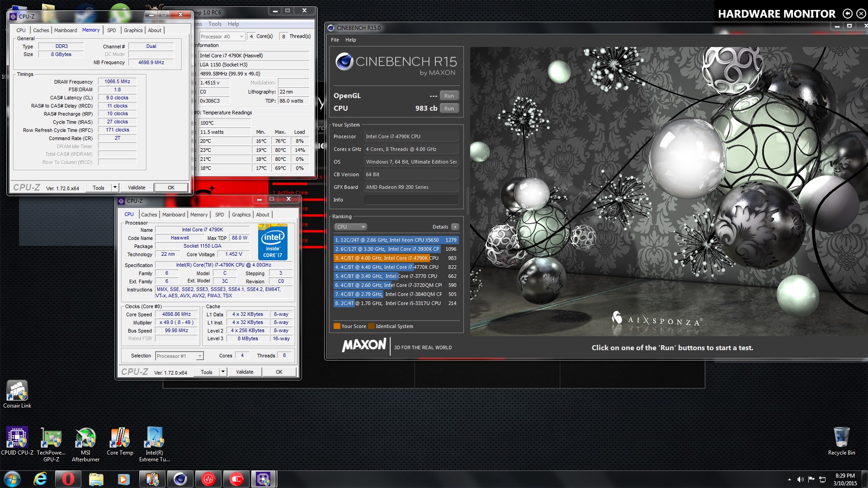The width and height of the screenshot is (868, 488).
Task: Open Memory tab in lower CPU-Z window
Action: (x=199, y=215)
